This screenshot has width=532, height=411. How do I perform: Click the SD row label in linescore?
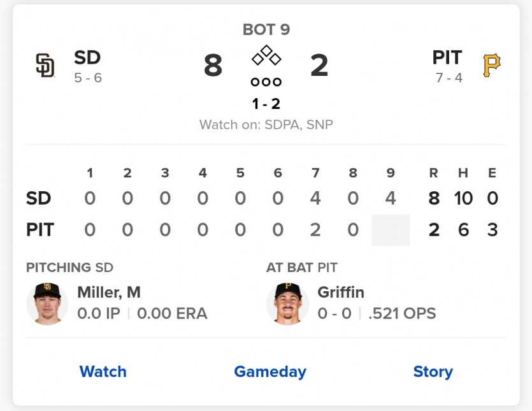click(x=39, y=198)
